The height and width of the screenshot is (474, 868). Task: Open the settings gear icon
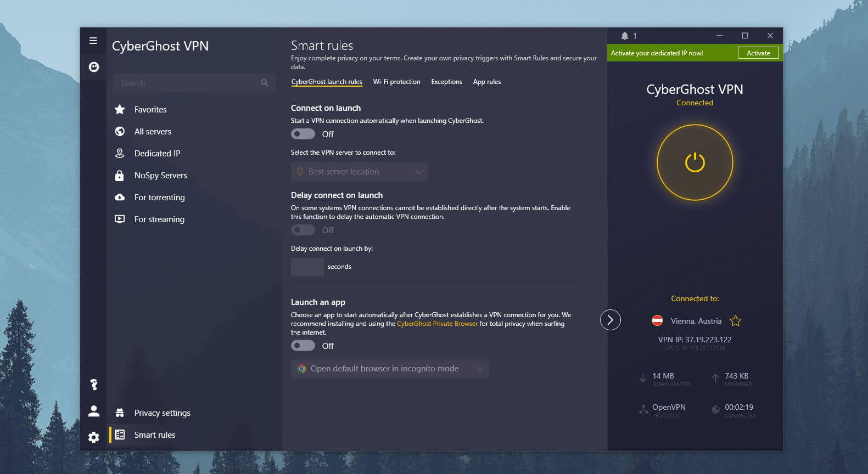click(x=94, y=437)
